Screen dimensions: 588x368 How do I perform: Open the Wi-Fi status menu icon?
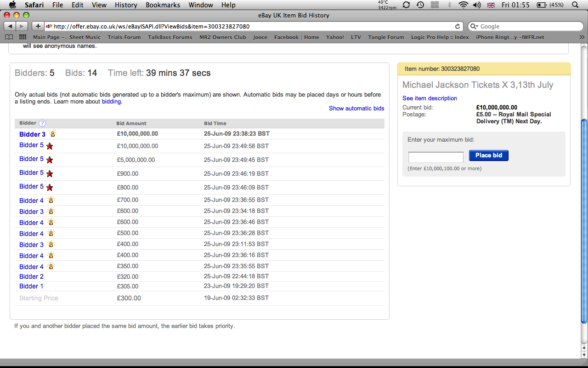click(463, 5)
